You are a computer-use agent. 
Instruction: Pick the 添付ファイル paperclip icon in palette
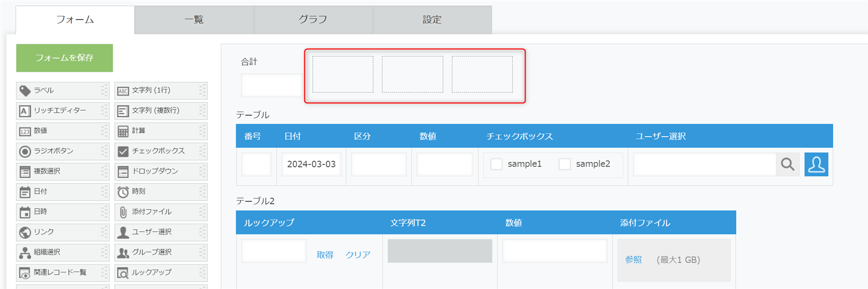tap(123, 212)
